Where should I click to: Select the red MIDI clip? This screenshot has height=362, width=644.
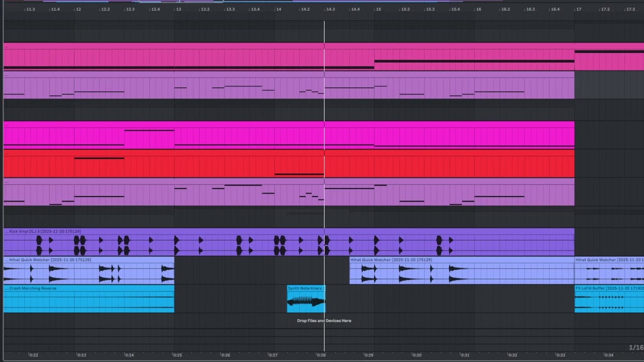tap(289, 163)
